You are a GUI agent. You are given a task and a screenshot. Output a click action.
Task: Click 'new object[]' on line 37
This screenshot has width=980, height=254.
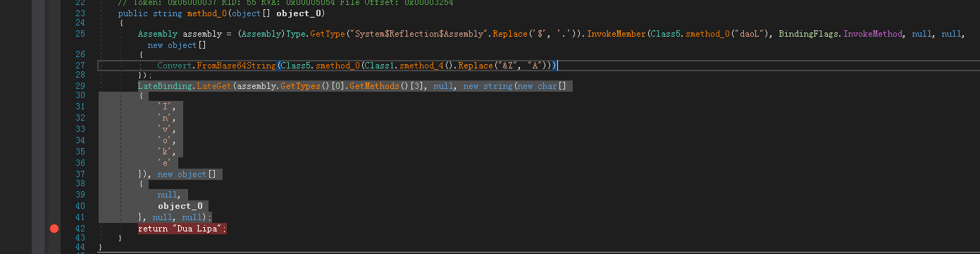point(187,174)
